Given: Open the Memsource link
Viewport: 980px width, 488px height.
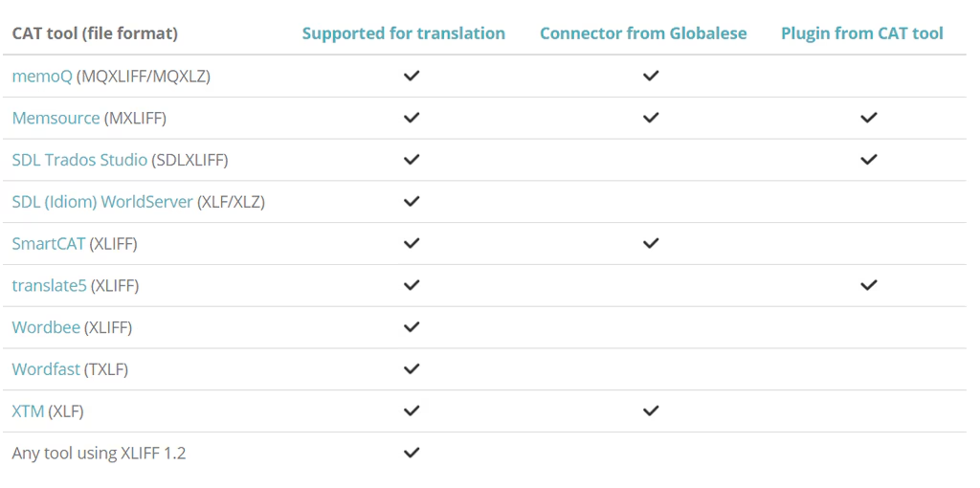Looking at the screenshot, I should tap(56, 118).
